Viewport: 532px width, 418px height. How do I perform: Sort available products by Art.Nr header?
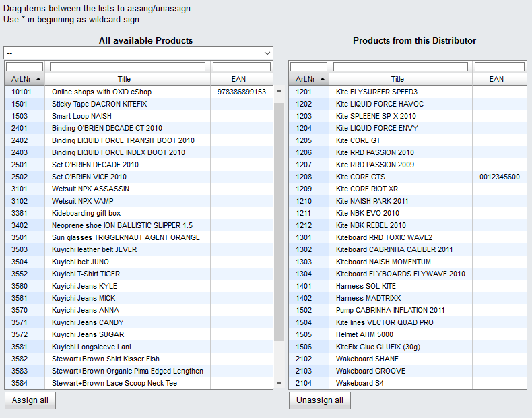click(24, 79)
